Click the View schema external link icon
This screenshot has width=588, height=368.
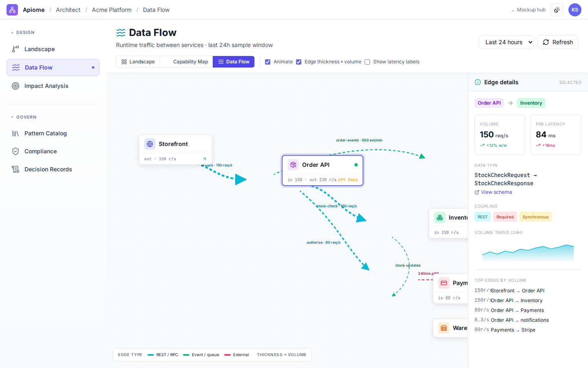point(477,192)
